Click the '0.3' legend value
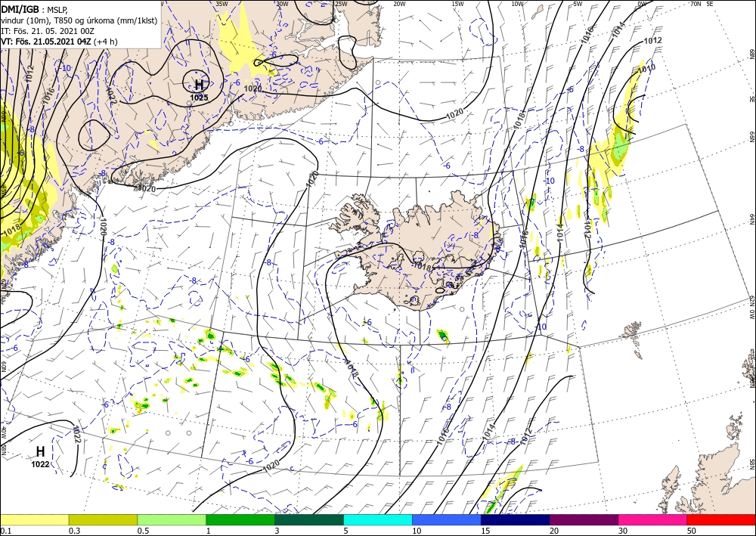Image resolution: width=756 pixels, height=536 pixels. (74, 531)
